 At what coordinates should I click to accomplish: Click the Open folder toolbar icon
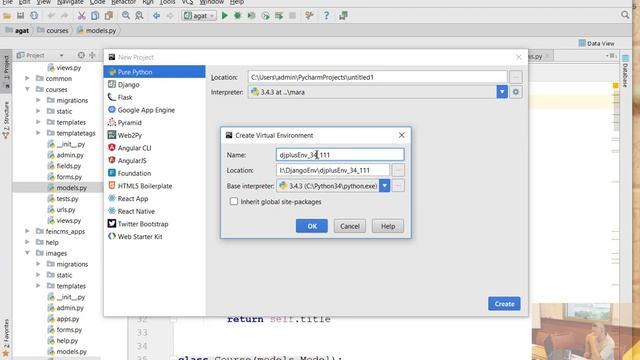pos(7,16)
